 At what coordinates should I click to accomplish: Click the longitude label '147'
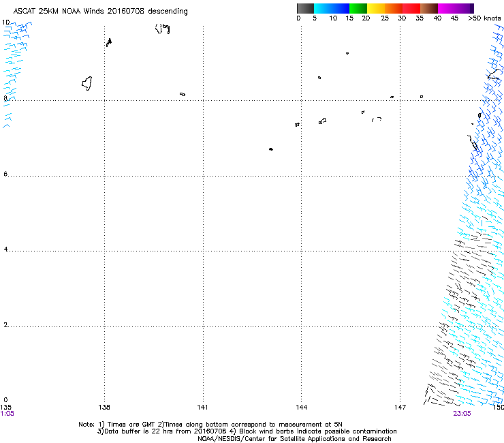pos(400,408)
